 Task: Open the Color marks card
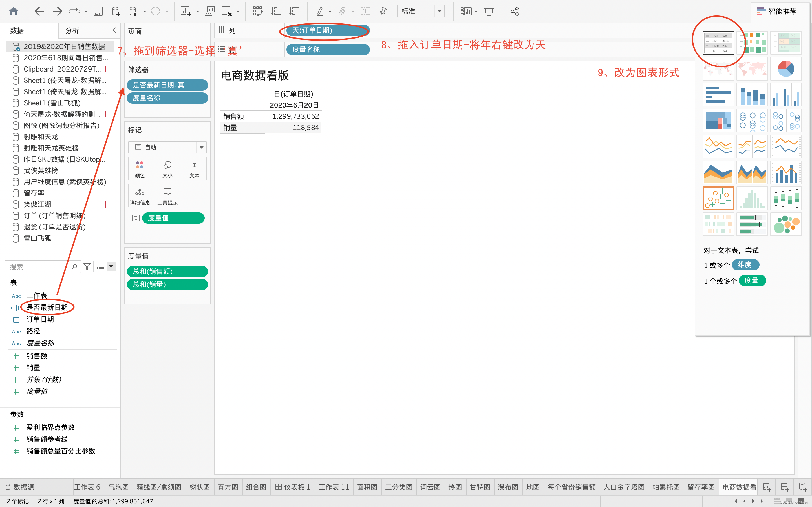140,169
